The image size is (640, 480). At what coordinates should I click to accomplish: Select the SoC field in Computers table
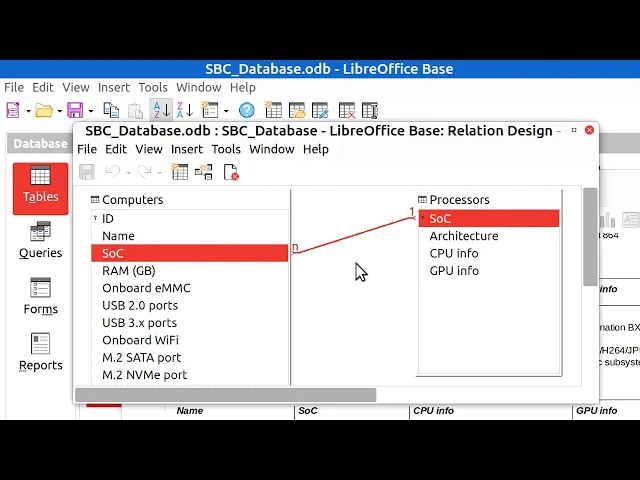190,253
